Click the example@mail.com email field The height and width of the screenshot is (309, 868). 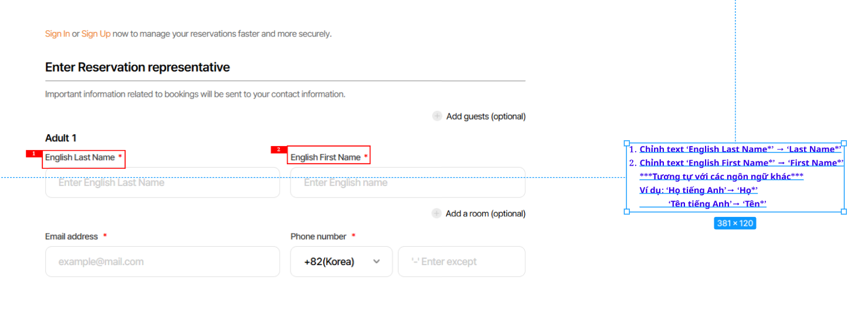pos(162,262)
